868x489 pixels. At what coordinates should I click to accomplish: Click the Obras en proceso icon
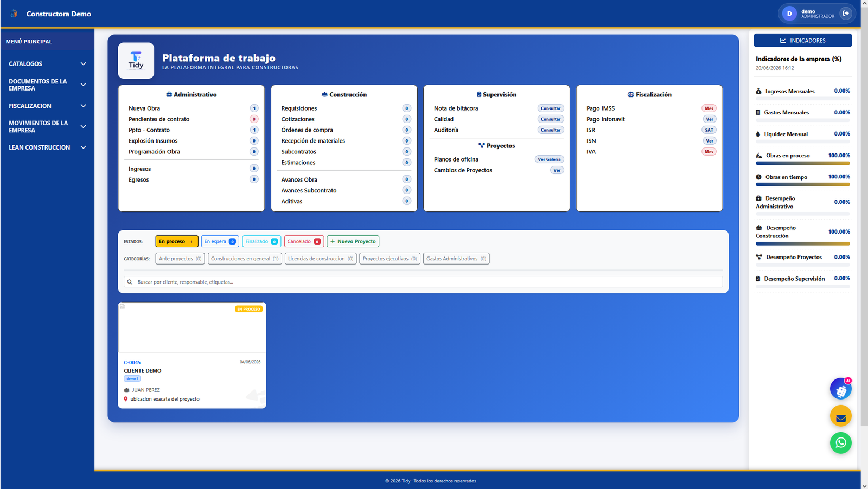[x=759, y=156]
